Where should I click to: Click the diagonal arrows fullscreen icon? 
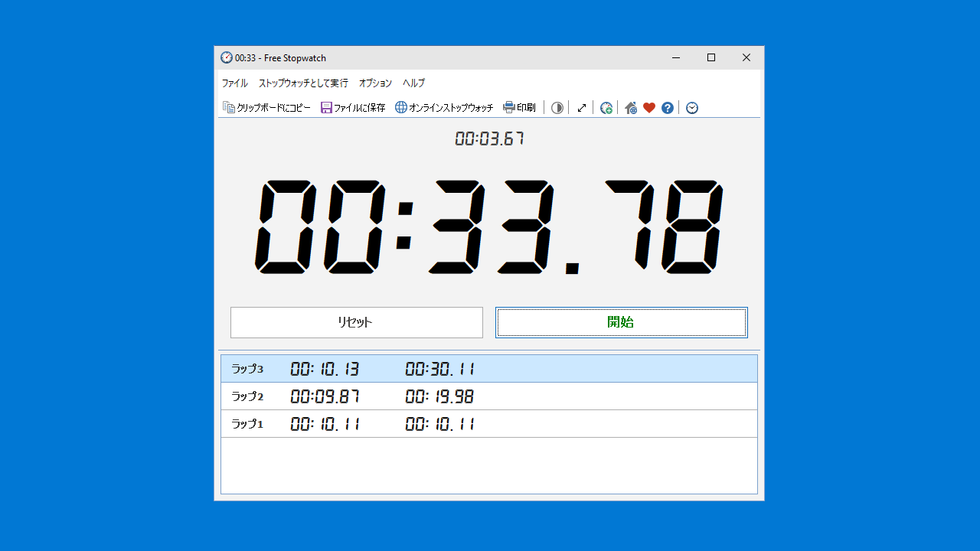pos(582,108)
